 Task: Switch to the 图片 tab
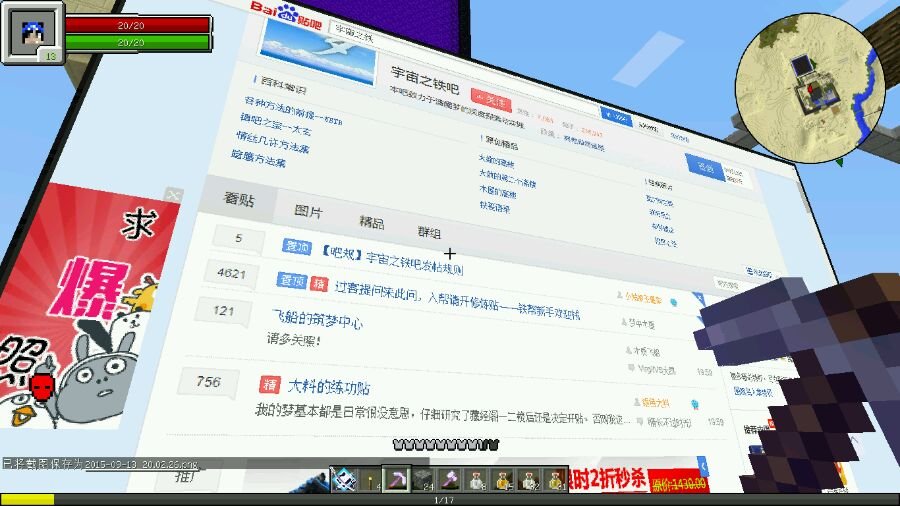308,211
